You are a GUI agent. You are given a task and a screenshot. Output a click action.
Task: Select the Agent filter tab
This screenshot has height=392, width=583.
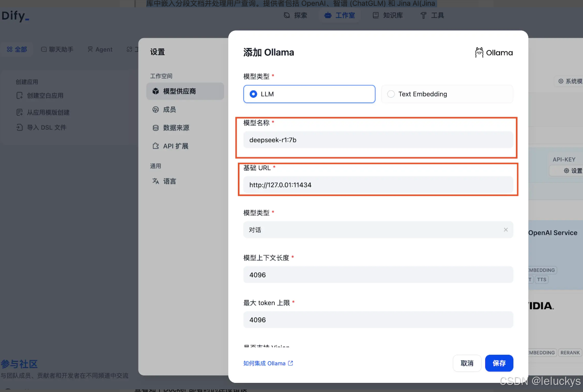(x=100, y=49)
